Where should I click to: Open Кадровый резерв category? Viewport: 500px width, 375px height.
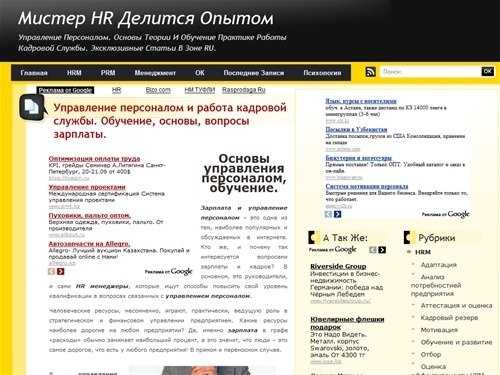click(x=449, y=318)
